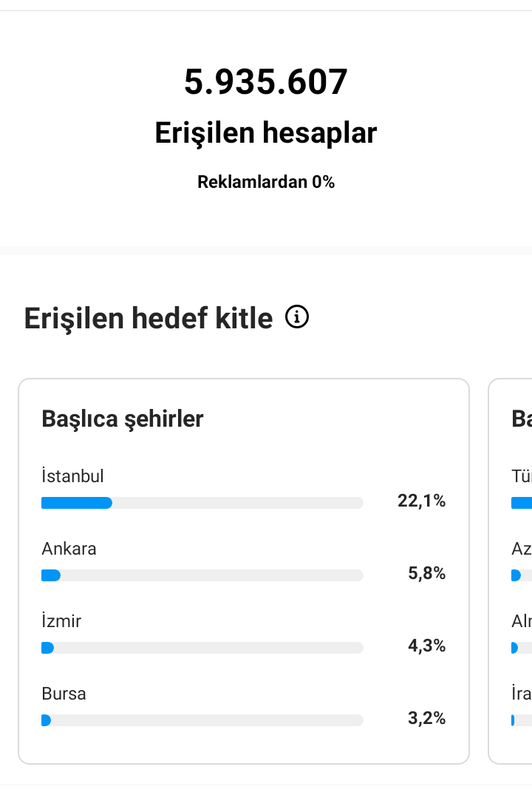Open the Erişilen hesaplar heading

(x=266, y=133)
